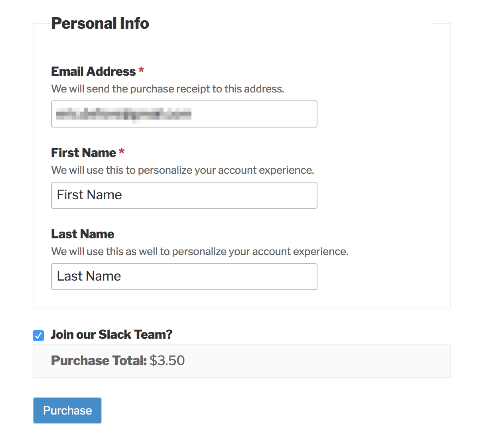
Task: Click the red asterisk beside Email Address
Action: (x=141, y=71)
